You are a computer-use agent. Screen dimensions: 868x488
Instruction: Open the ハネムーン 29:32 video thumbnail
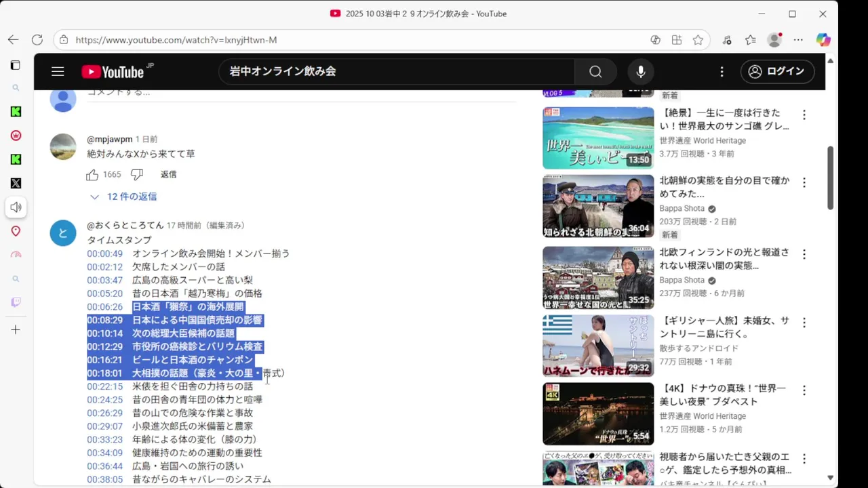598,346
